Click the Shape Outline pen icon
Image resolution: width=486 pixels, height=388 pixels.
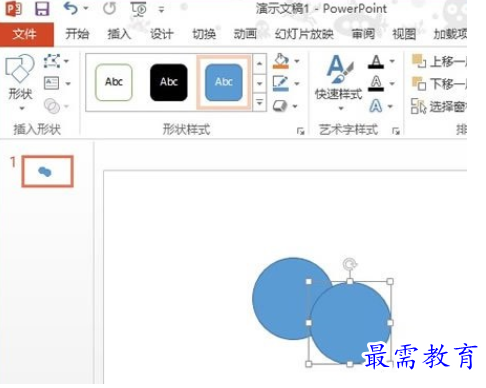[x=280, y=83]
